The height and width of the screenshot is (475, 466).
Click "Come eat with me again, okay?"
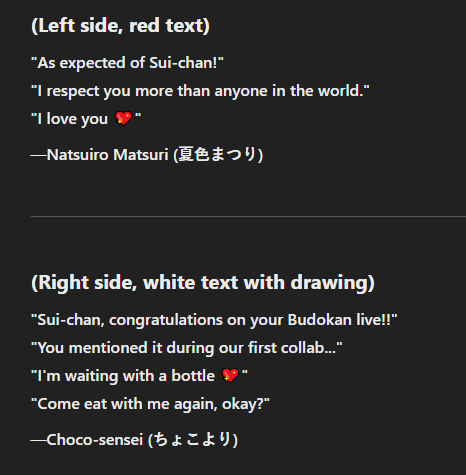point(150,404)
